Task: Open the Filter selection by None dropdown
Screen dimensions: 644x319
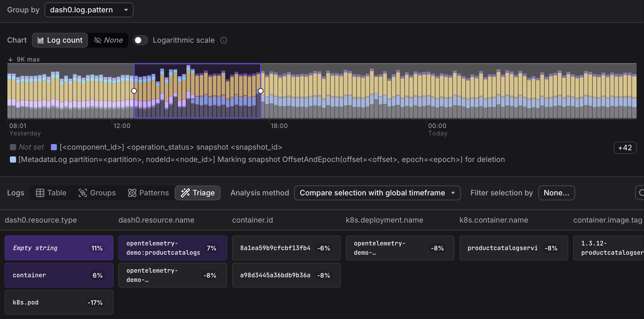Action: pyautogui.click(x=556, y=193)
